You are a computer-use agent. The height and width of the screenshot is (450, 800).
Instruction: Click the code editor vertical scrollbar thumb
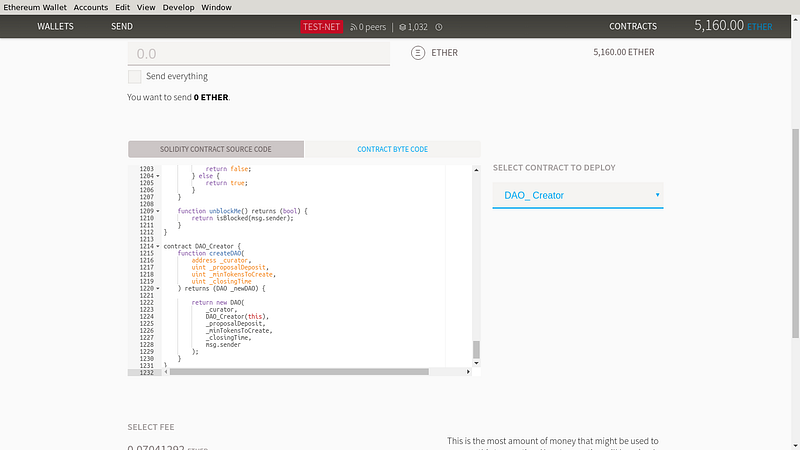pos(476,349)
